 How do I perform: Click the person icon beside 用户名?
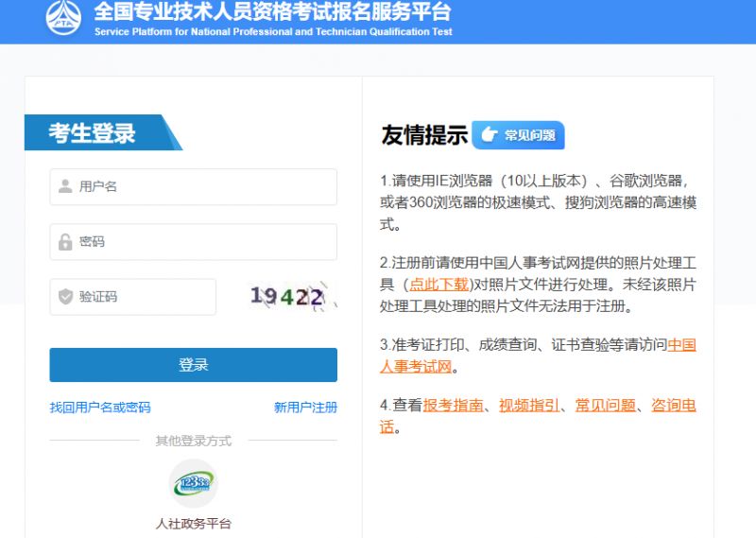[65, 186]
